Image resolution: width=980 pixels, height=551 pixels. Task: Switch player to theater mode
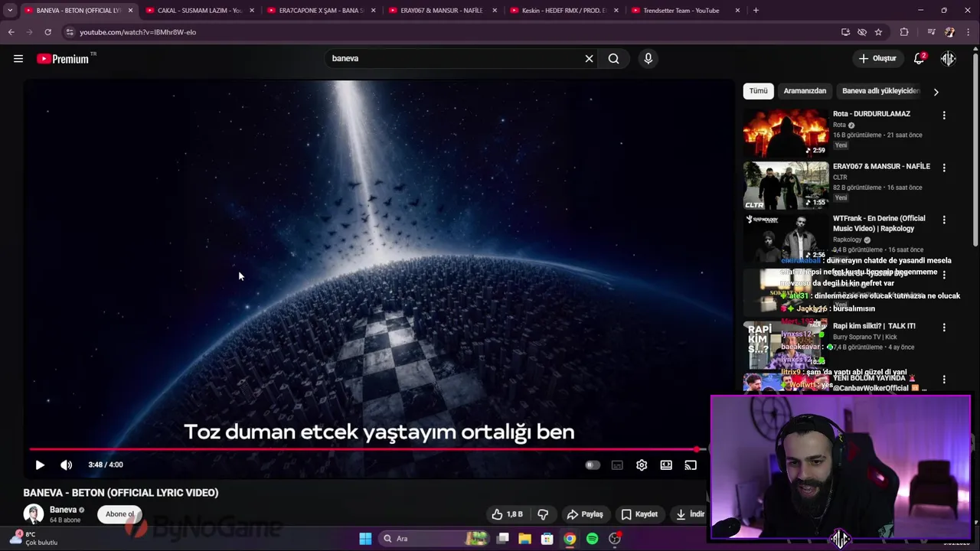pyautogui.click(x=666, y=465)
